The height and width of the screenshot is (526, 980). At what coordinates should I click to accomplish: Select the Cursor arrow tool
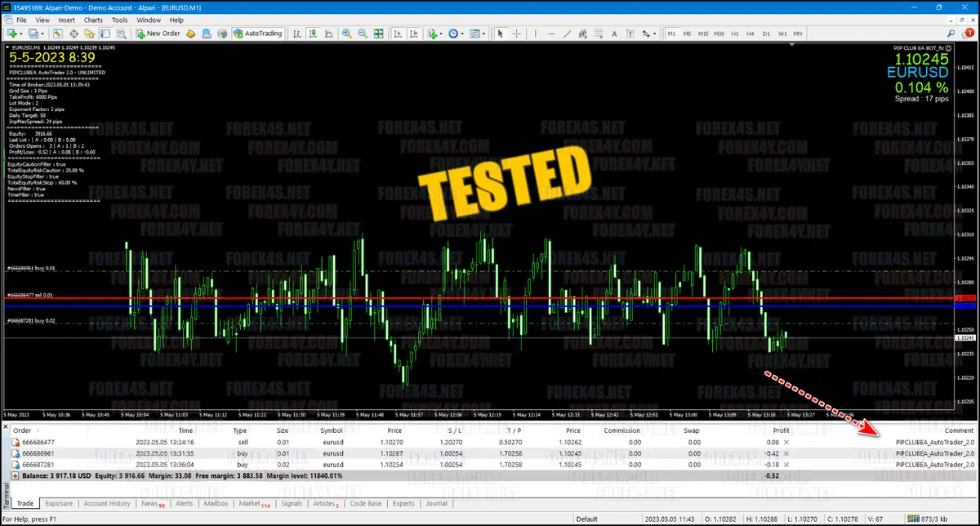click(x=501, y=33)
